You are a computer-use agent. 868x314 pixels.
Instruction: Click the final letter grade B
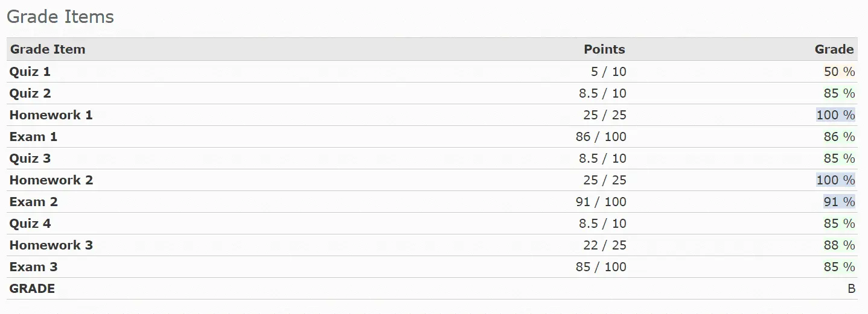pyautogui.click(x=851, y=289)
